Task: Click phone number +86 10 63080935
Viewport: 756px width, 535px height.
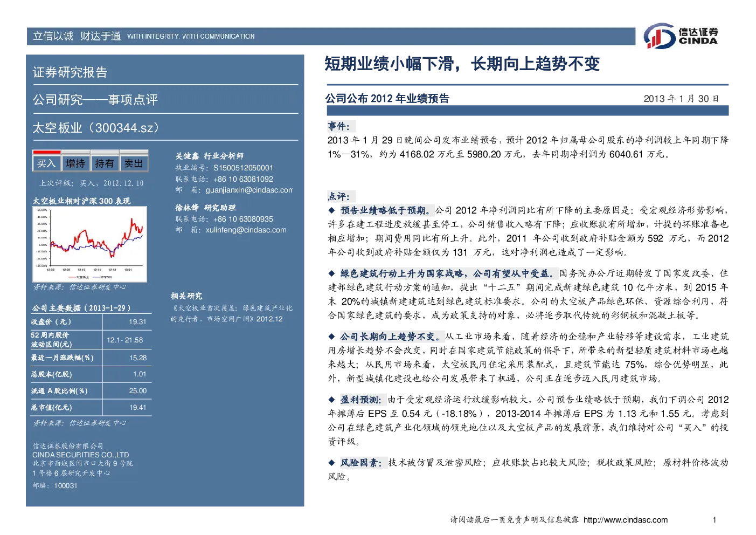Action: pos(243,219)
